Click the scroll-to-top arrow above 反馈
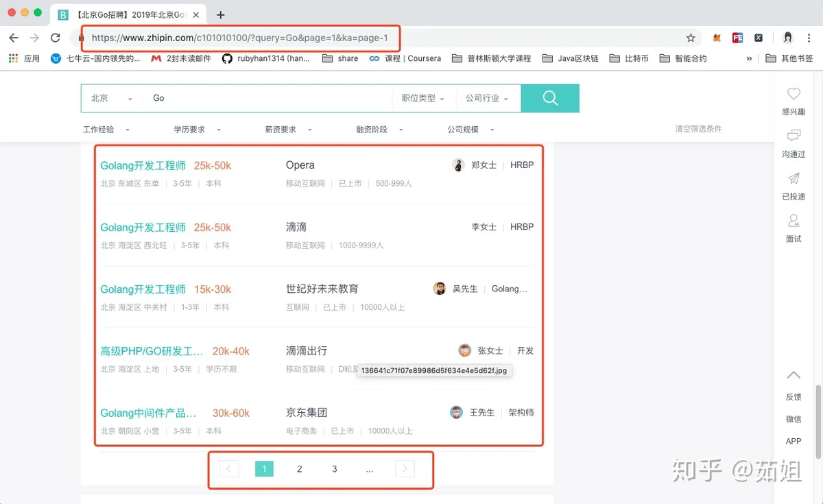 coord(794,375)
